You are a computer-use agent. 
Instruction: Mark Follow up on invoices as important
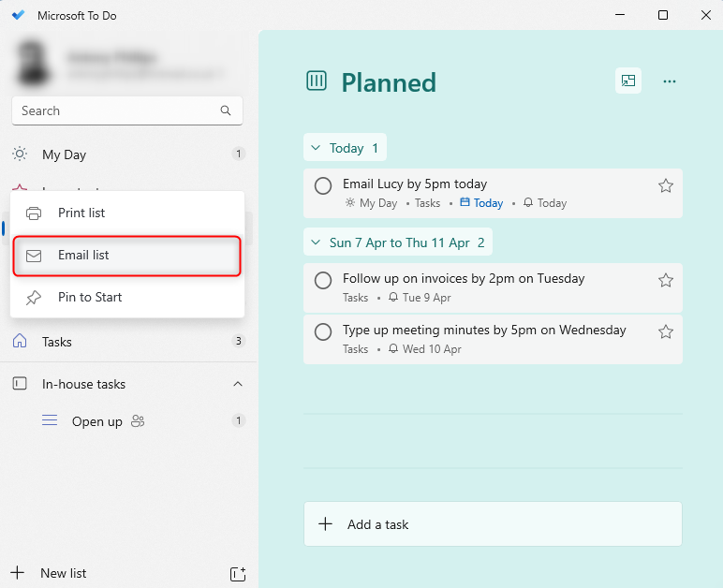point(666,280)
